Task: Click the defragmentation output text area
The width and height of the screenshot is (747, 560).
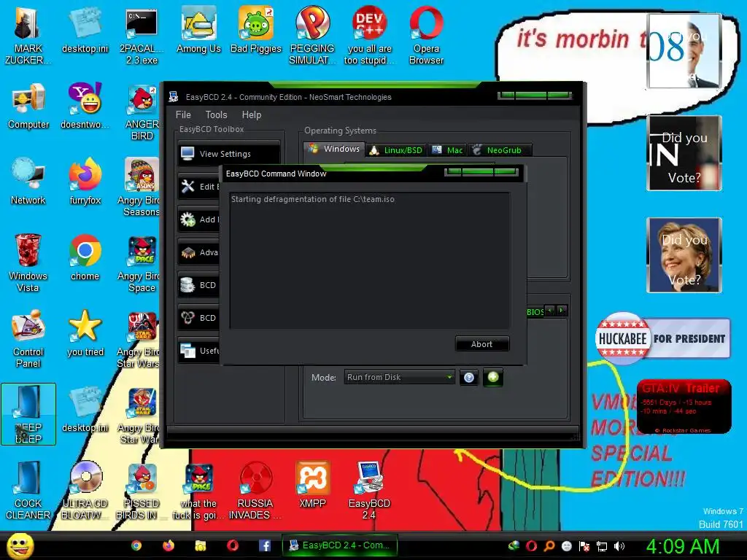Action: pyautogui.click(x=370, y=260)
